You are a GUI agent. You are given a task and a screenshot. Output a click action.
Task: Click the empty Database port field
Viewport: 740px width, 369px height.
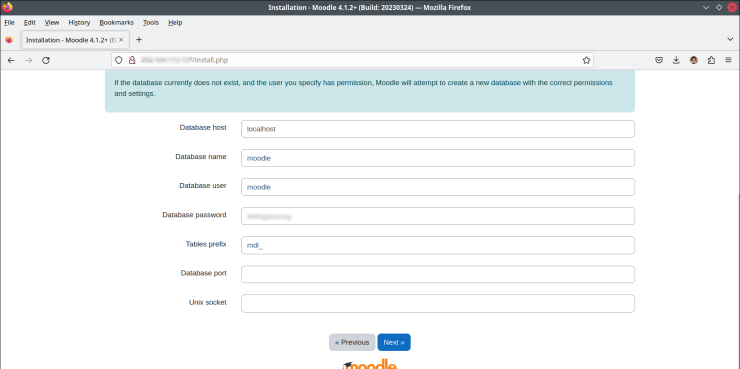click(x=437, y=274)
